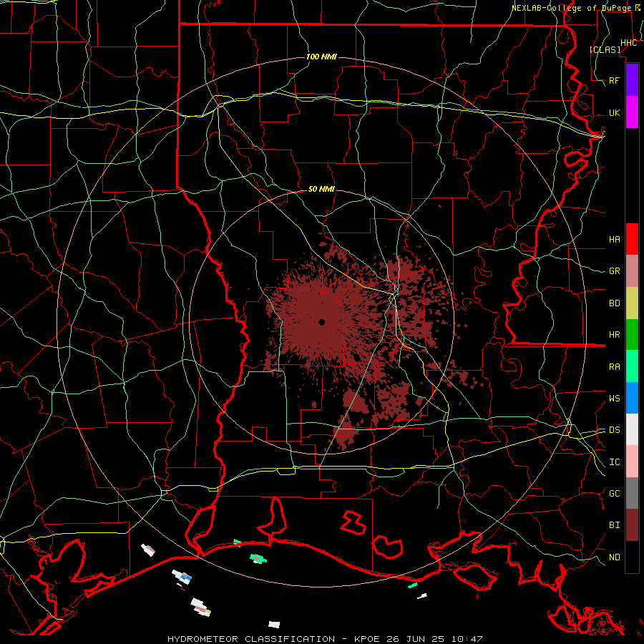The width and height of the screenshot is (644, 644).
Task: Click the BD yellow legend swatch
Action: [x=632, y=303]
